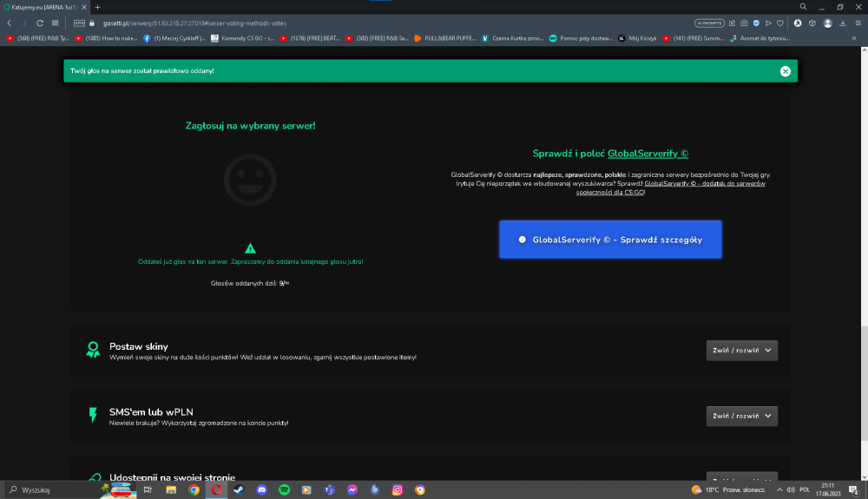Screen dimensions: 868x499
Task: Add page to bookmarks heart icon
Action: [x=780, y=23]
